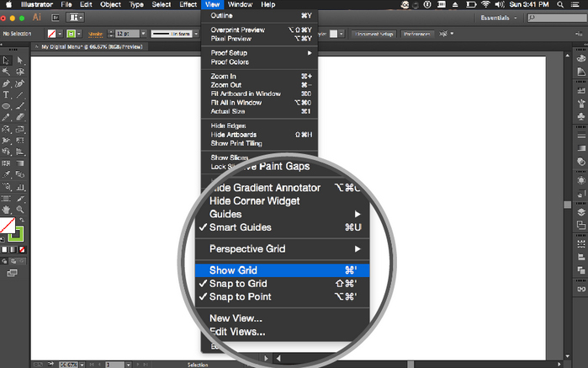Screen dimensions: 588x368
Task: Open the Window menu
Action: coord(240,4)
